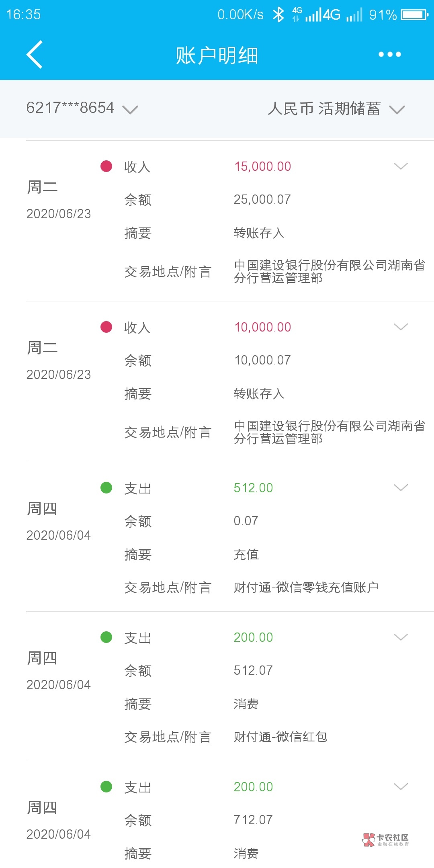
Task: Expand the 512.00 expense transaction details
Action: 401,487
